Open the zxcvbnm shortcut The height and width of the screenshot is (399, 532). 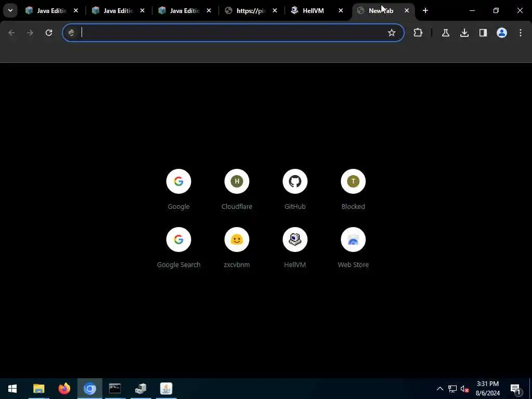(237, 248)
